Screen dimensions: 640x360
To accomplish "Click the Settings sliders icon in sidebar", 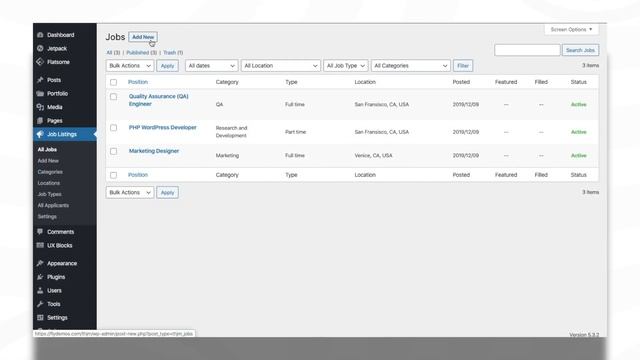I will pos(40,318).
